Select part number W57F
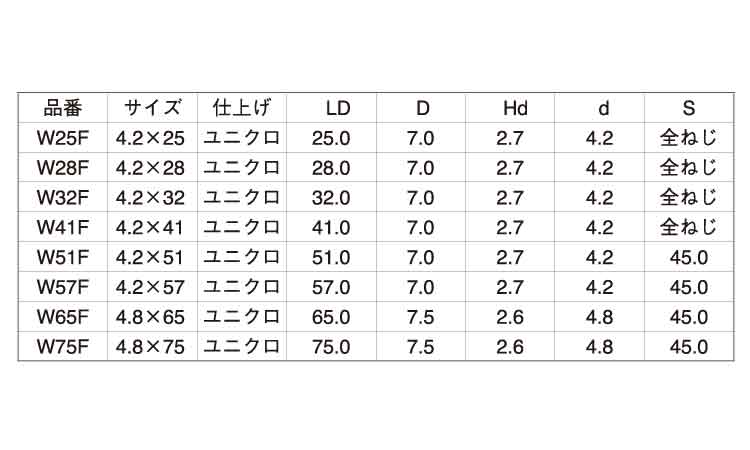The image size is (750, 450). click(63, 287)
